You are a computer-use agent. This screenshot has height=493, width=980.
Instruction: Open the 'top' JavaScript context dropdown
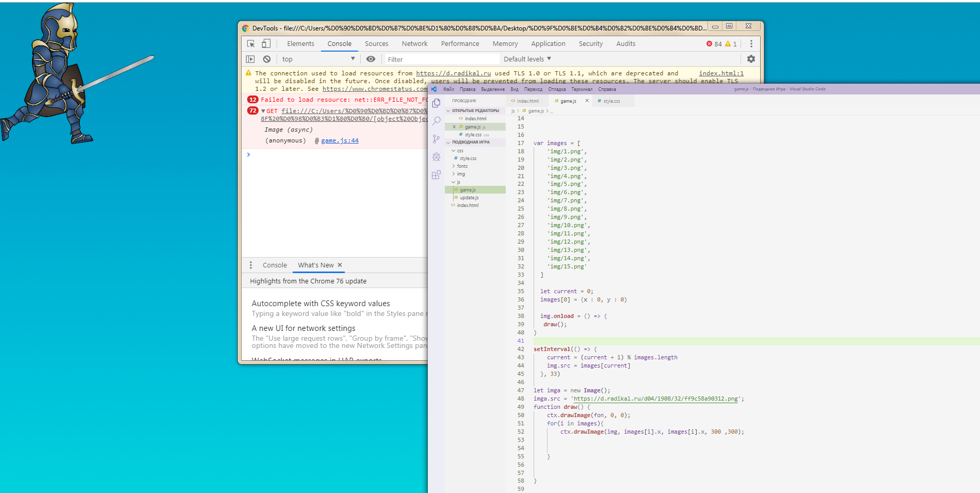(318, 59)
